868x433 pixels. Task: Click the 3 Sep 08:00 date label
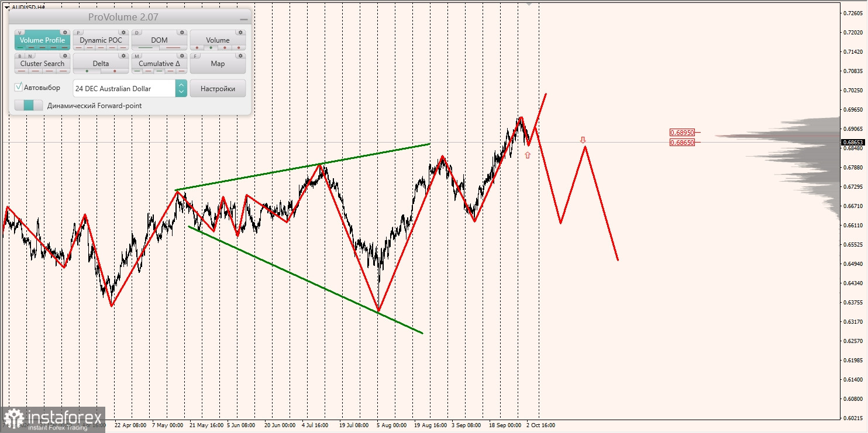[466, 425]
